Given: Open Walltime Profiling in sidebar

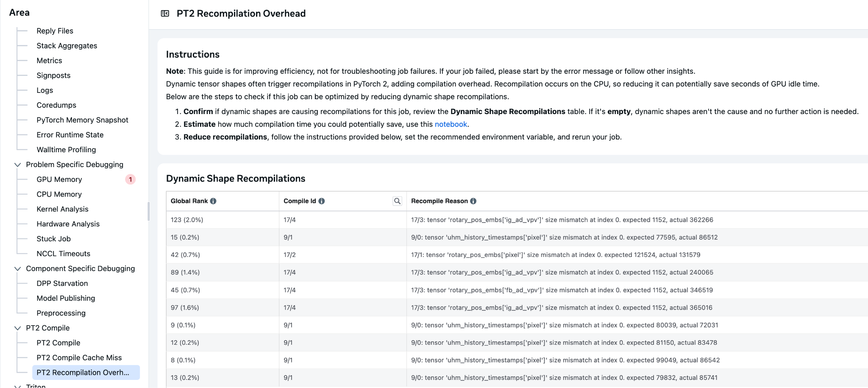Looking at the screenshot, I should [x=66, y=150].
